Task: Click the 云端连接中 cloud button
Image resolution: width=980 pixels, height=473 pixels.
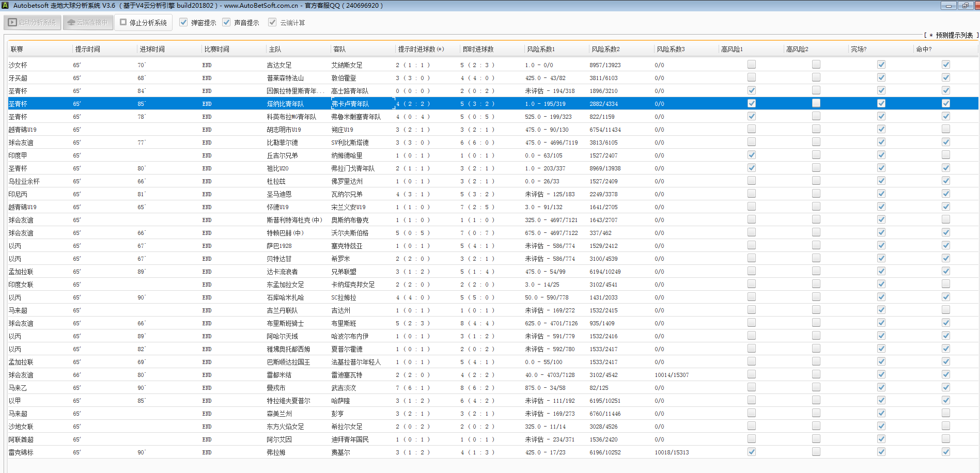Action: [88, 23]
